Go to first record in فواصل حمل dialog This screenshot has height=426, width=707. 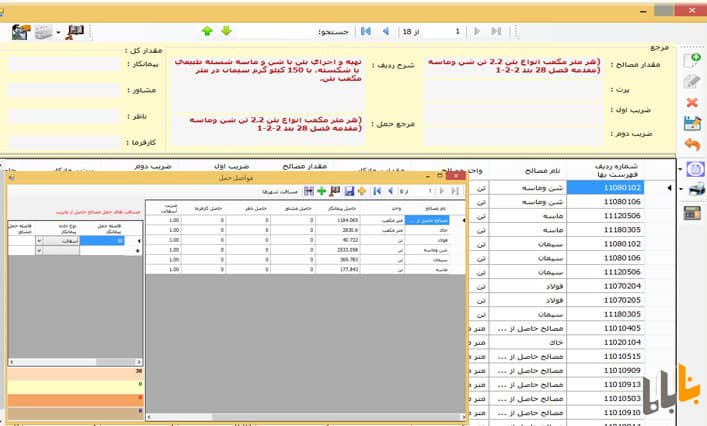(x=377, y=191)
